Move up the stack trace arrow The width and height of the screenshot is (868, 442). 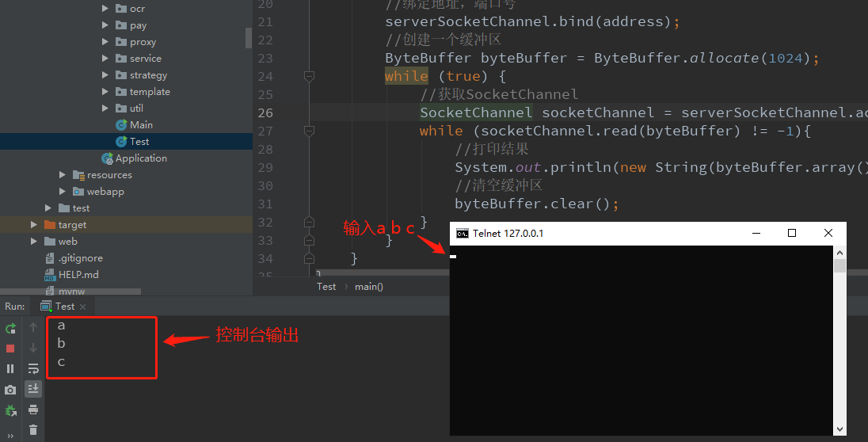point(33,327)
